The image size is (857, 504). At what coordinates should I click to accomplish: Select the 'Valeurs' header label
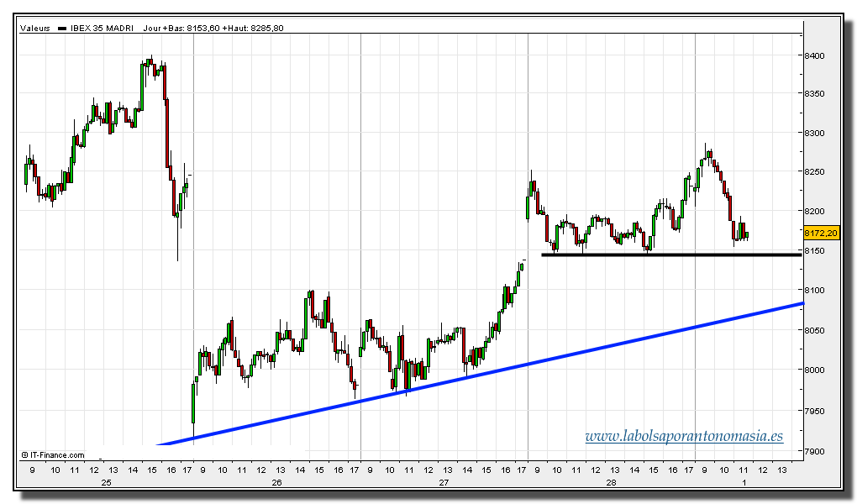pyautogui.click(x=35, y=29)
